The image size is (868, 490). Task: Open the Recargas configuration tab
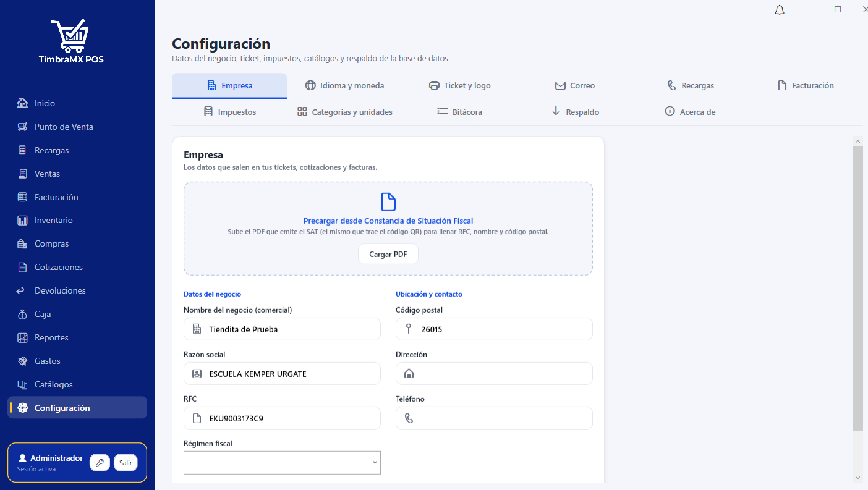click(x=690, y=86)
